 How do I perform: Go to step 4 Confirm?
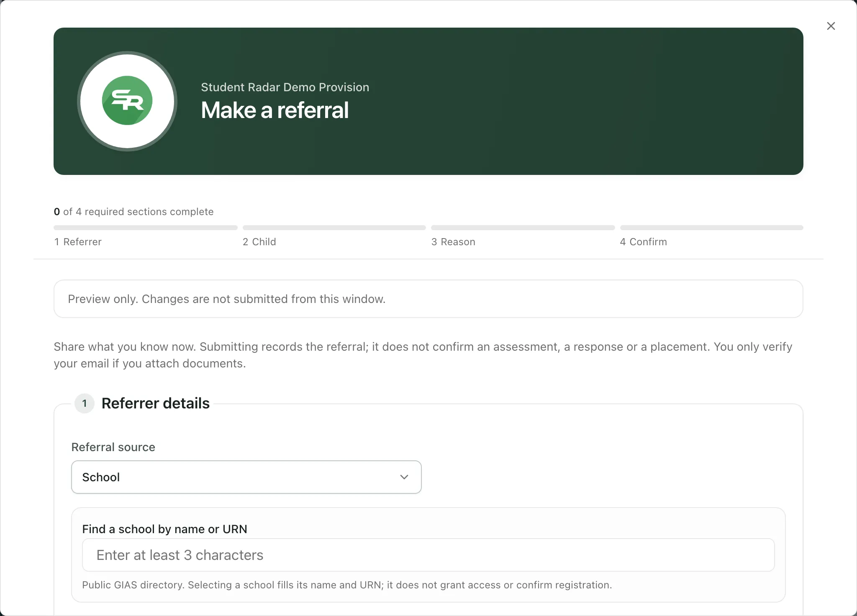[644, 242]
